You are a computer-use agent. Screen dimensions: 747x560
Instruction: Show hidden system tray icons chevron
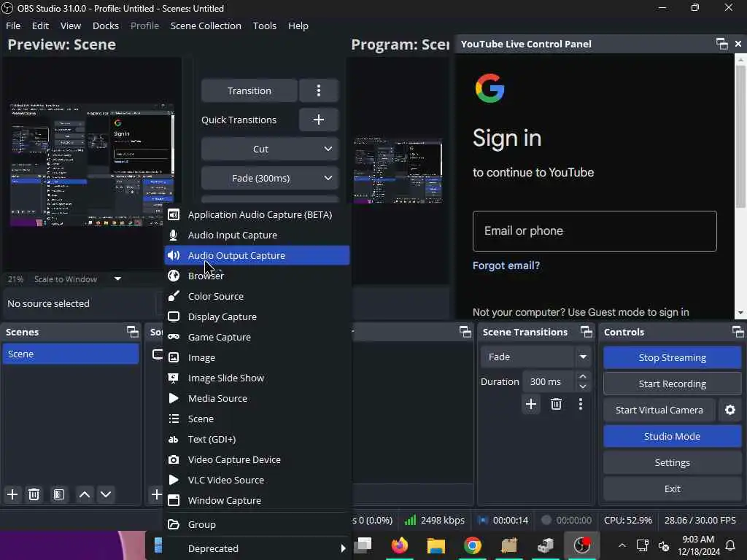point(622,545)
